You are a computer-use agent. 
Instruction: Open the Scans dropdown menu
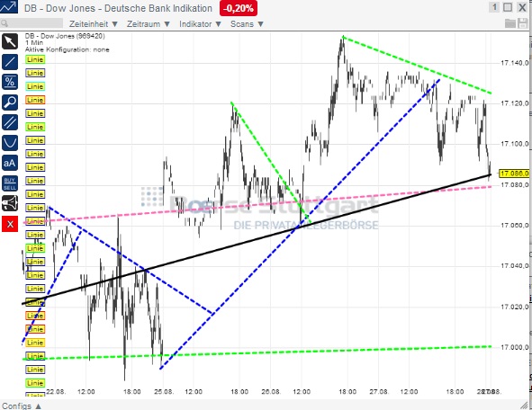click(247, 24)
